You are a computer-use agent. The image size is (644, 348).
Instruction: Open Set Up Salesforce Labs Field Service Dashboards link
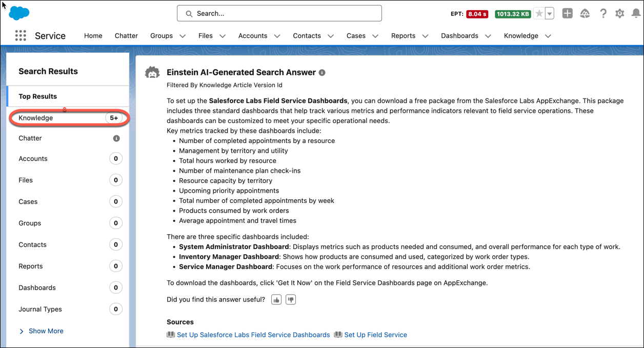253,335
